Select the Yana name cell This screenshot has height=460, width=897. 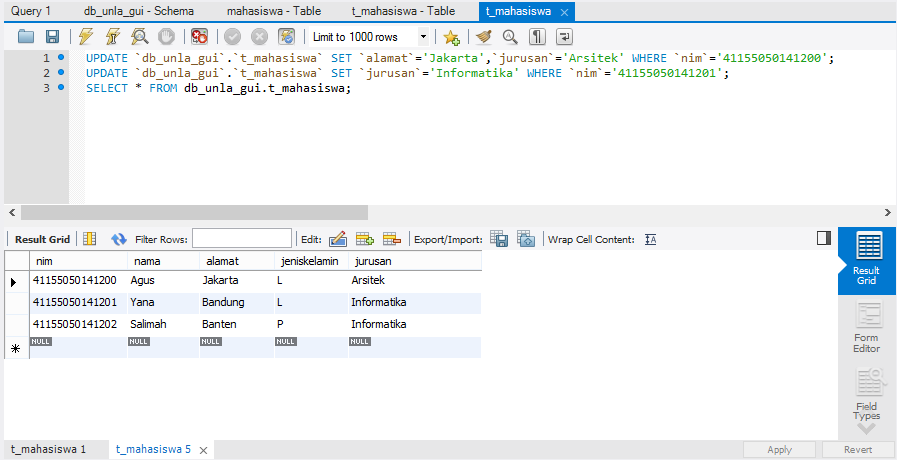tap(164, 303)
